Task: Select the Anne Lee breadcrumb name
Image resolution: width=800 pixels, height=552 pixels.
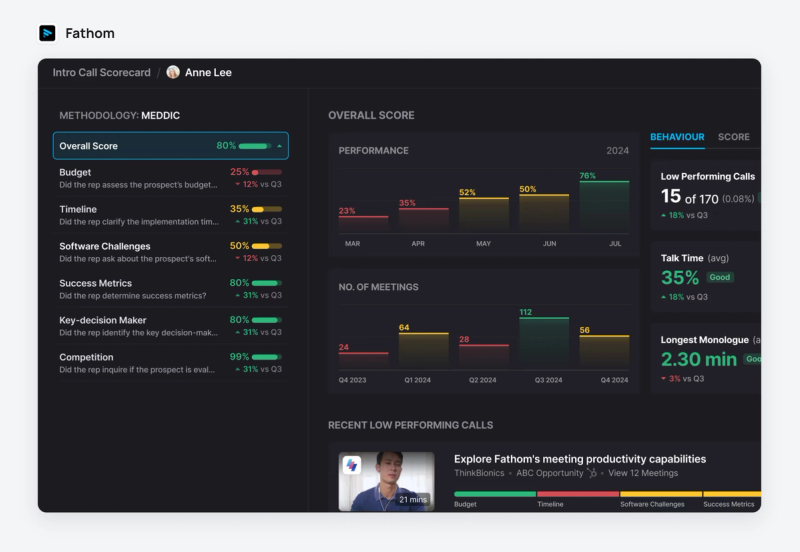Action: [x=208, y=72]
